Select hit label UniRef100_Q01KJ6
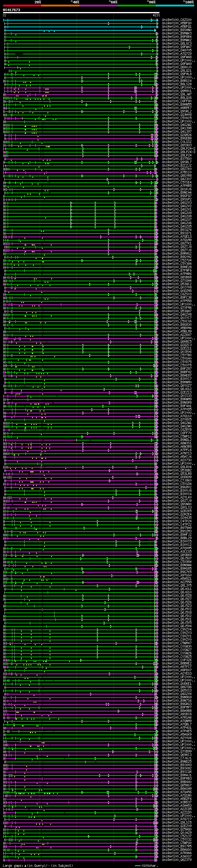This screenshot has height=868, width=197. coord(177,189)
